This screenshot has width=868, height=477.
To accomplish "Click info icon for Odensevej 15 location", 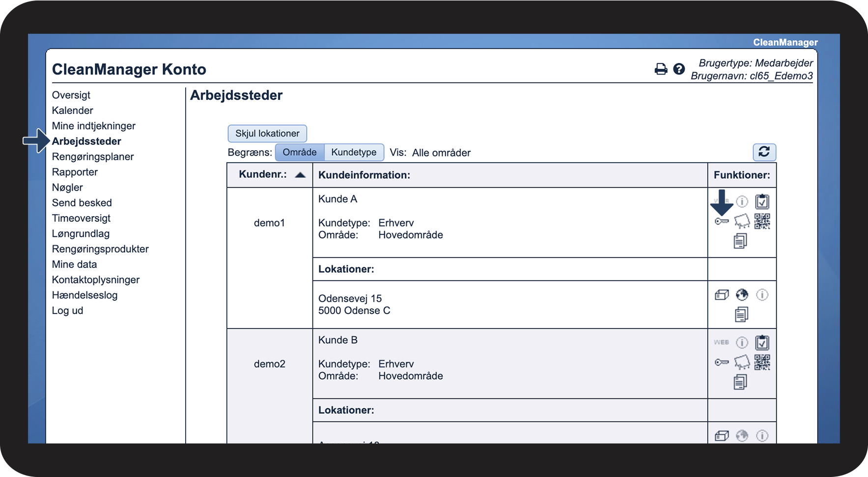I will [x=762, y=295].
